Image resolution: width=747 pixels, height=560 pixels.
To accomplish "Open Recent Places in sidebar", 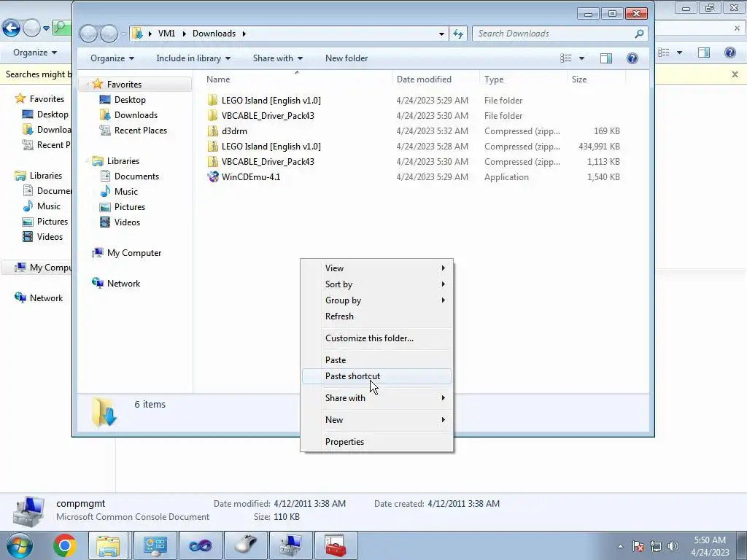I will point(140,130).
